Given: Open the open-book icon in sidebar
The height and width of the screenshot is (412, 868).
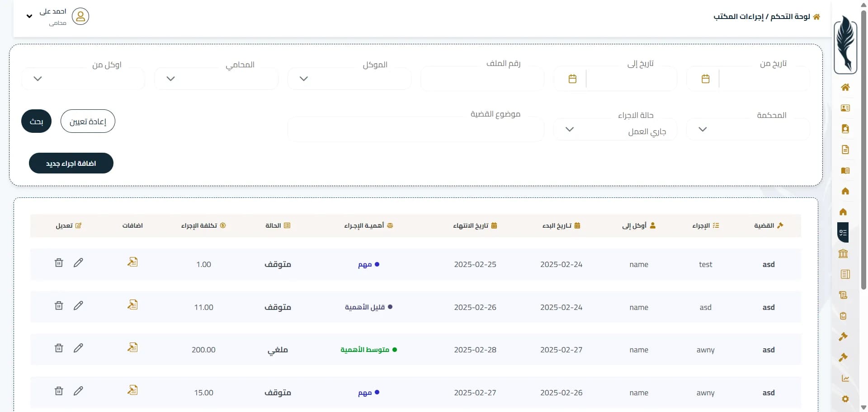Looking at the screenshot, I should pyautogui.click(x=845, y=170).
